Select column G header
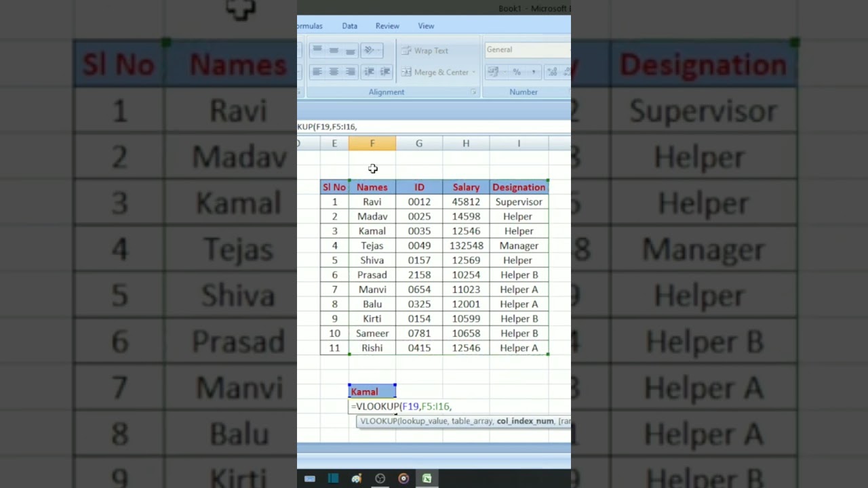868x488 pixels. coord(419,144)
